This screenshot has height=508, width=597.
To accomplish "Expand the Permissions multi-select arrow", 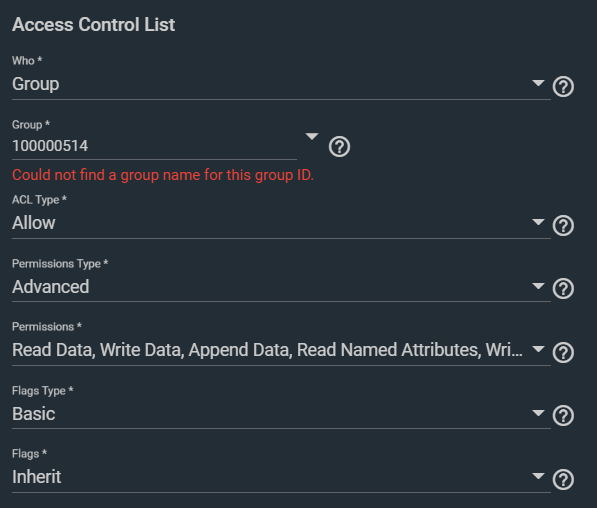I will (538, 348).
